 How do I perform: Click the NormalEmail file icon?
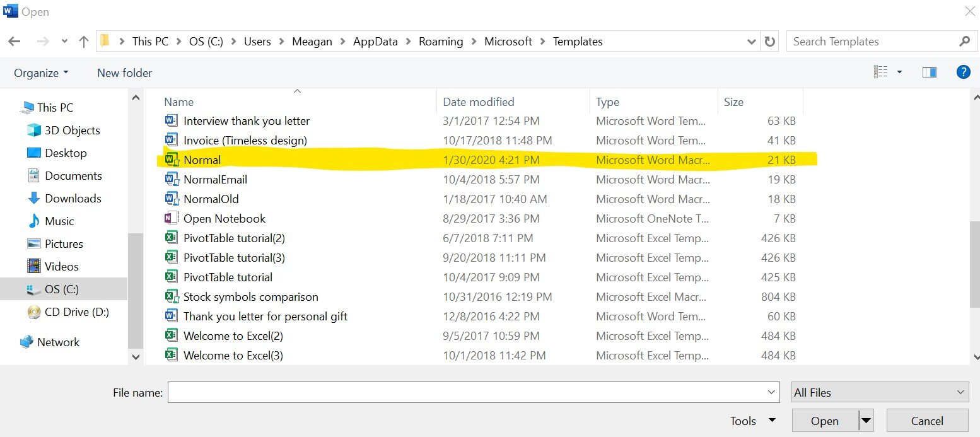[x=172, y=180]
